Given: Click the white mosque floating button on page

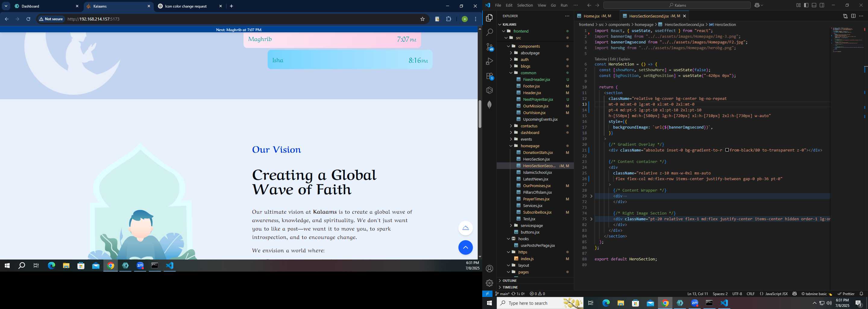Looking at the screenshot, I should tap(465, 228).
